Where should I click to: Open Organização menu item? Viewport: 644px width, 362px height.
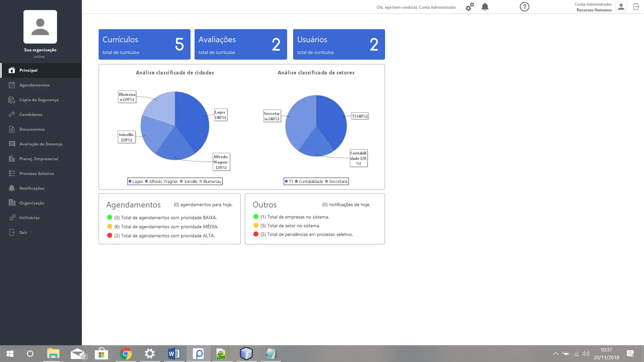[41, 203]
